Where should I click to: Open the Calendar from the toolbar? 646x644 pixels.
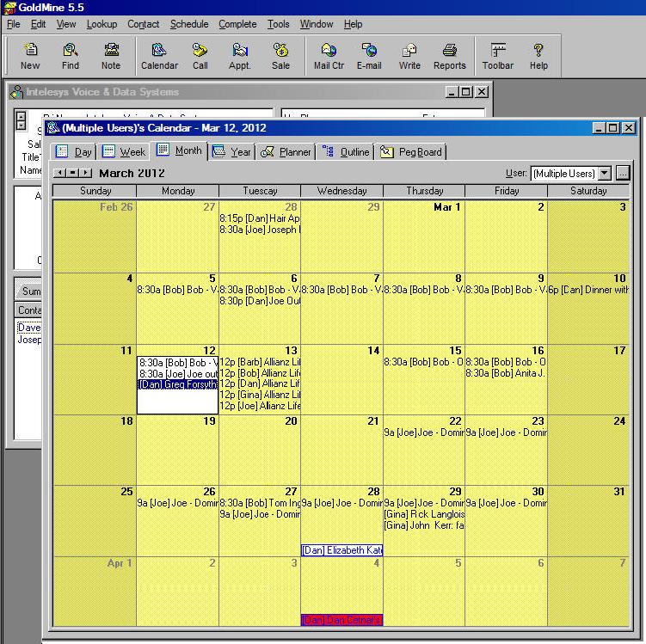(x=159, y=56)
